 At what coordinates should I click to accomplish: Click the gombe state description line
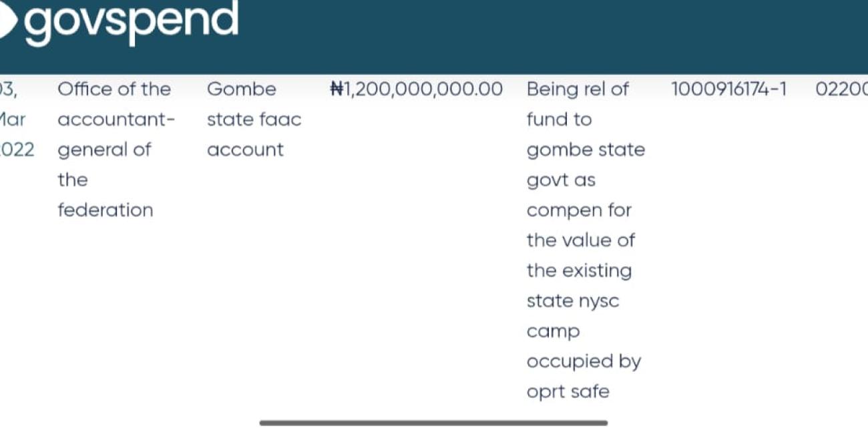tap(586, 150)
